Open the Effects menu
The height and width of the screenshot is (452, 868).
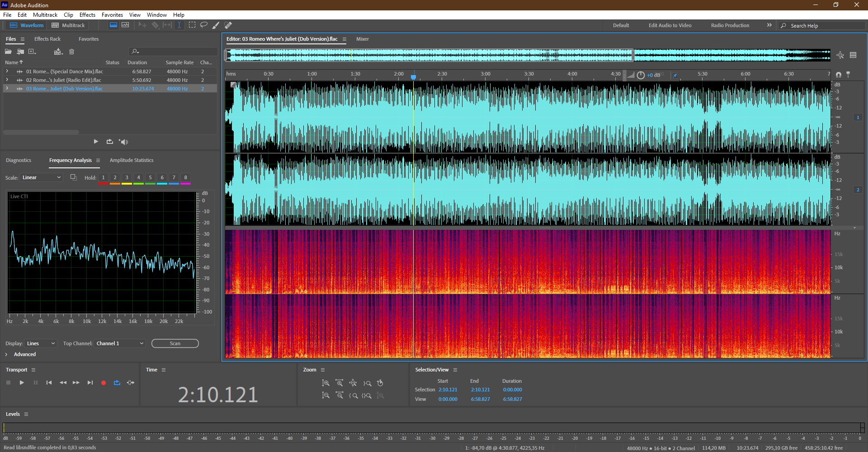87,15
